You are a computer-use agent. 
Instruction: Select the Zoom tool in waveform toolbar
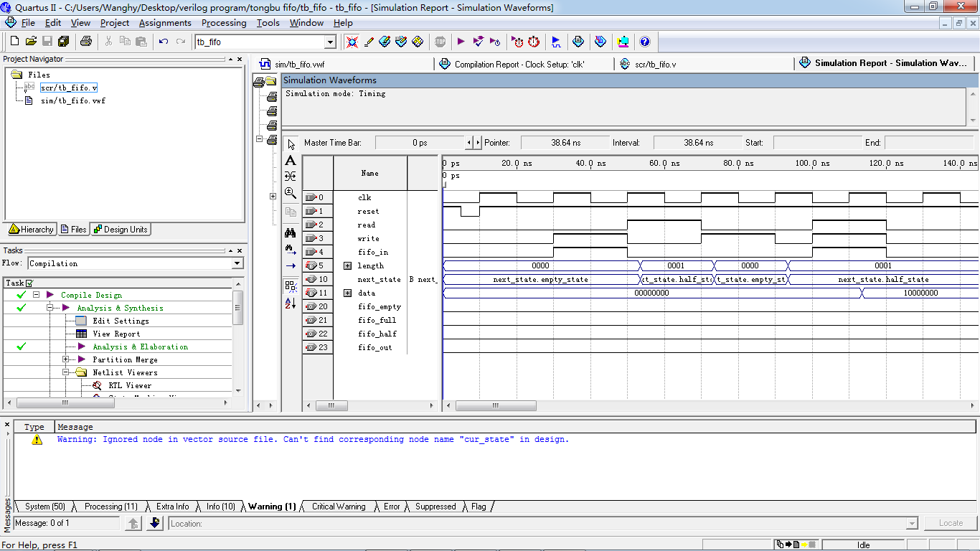[x=291, y=193]
